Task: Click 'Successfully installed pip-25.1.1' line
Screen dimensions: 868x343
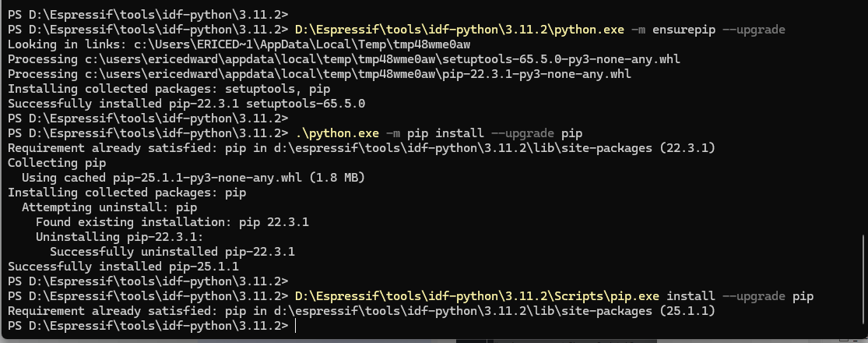Action: pos(124,267)
